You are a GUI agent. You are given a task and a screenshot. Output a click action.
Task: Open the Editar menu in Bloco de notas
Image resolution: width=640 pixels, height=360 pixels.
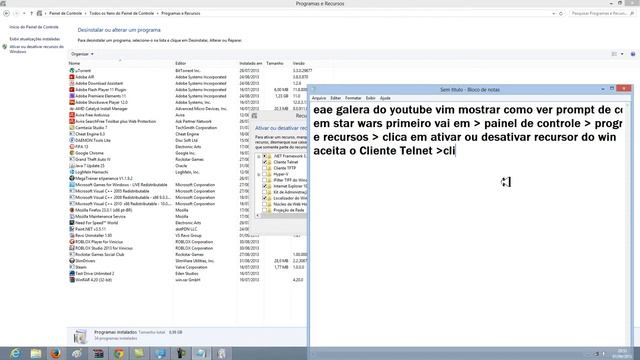point(336,98)
